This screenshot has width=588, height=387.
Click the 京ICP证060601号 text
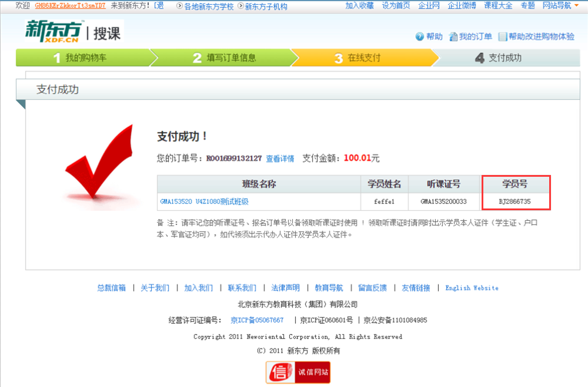coord(326,320)
